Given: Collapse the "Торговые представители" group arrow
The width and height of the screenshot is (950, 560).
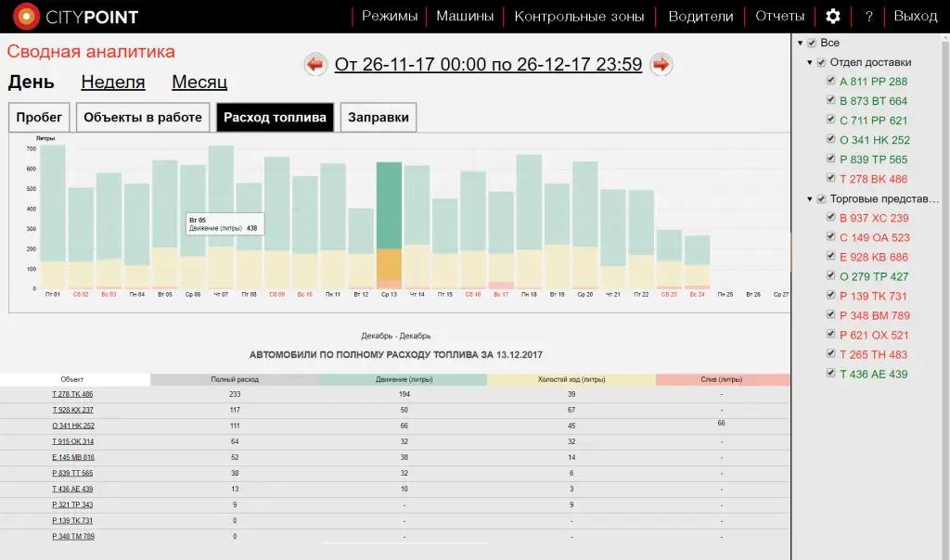Looking at the screenshot, I should (x=810, y=199).
